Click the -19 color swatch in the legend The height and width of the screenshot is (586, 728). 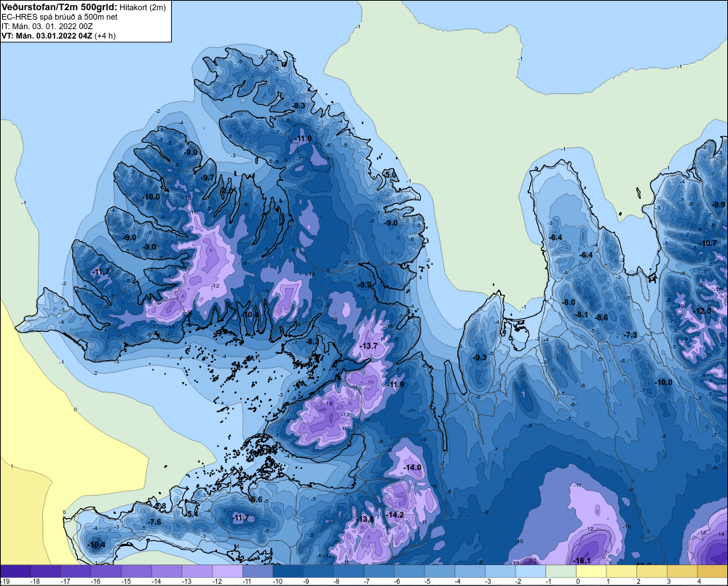click(x=15, y=571)
